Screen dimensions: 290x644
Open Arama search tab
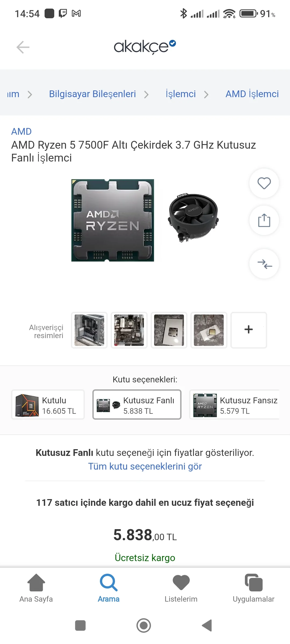point(108,588)
